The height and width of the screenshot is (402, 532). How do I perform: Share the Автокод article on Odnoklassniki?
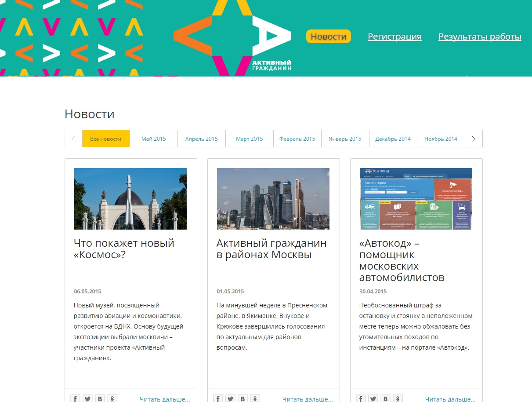(x=398, y=398)
